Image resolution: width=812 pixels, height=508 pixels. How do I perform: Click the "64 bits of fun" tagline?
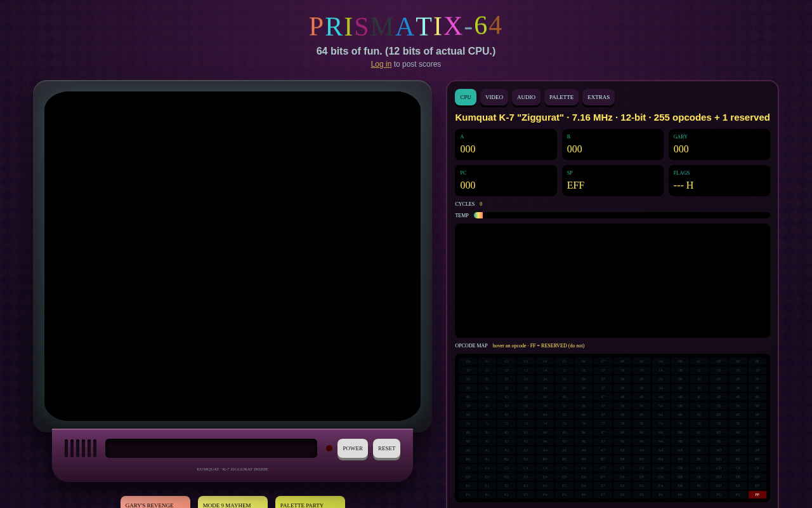click(x=406, y=51)
